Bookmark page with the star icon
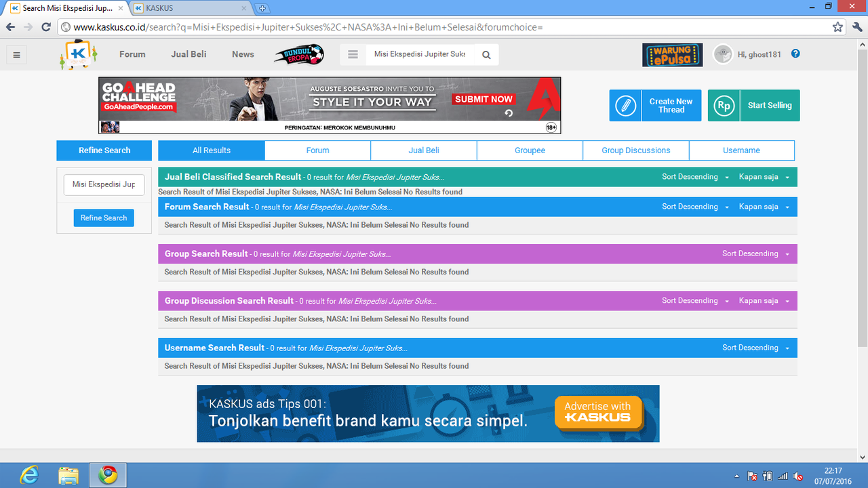Screen dimensions: 868x488 (x=838, y=27)
